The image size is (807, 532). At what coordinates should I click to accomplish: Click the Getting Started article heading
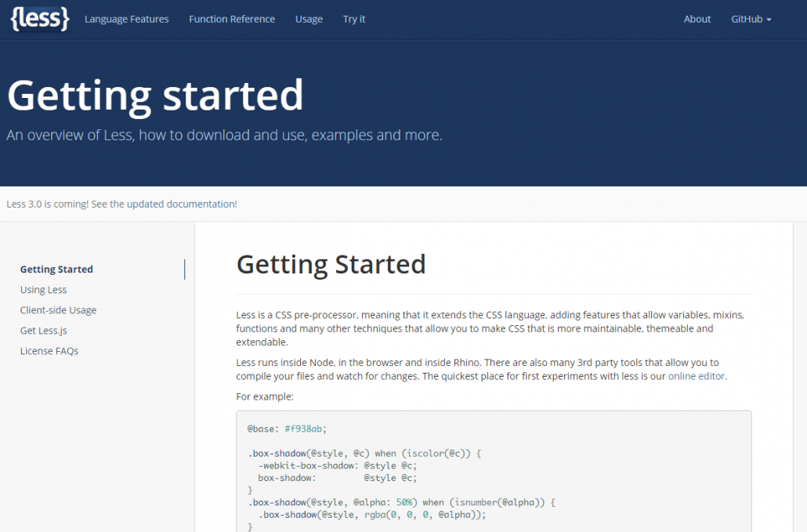coord(331,265)
